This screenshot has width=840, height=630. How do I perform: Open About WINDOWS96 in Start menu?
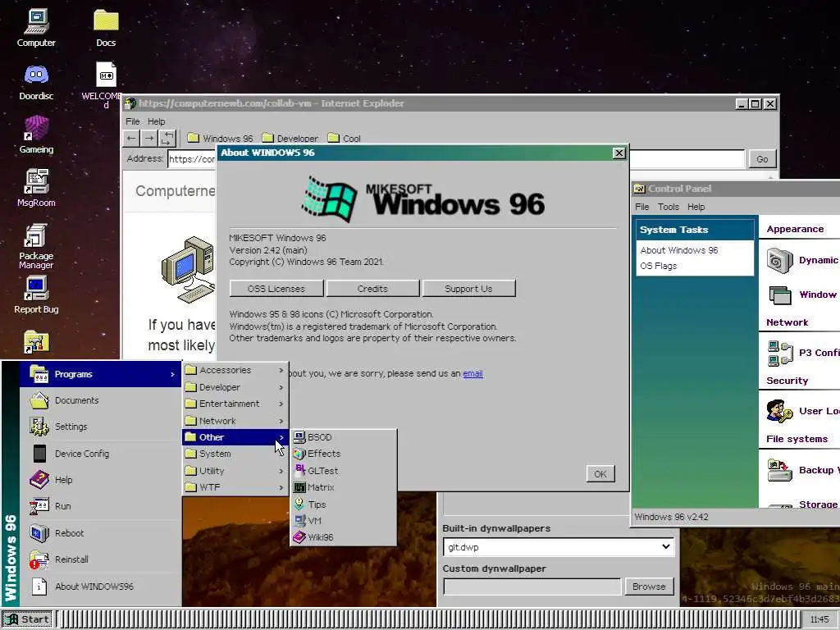[x=101, y=587]
